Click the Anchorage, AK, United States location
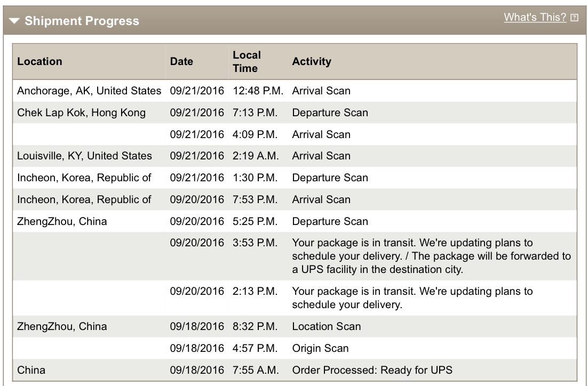588x386 pixels. (89, 91)
